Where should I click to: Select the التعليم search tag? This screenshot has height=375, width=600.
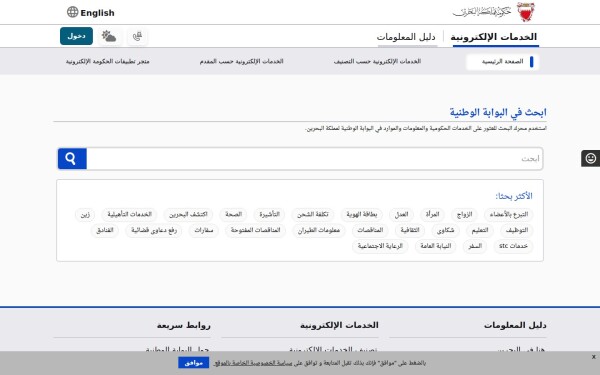tap(480, 230)
